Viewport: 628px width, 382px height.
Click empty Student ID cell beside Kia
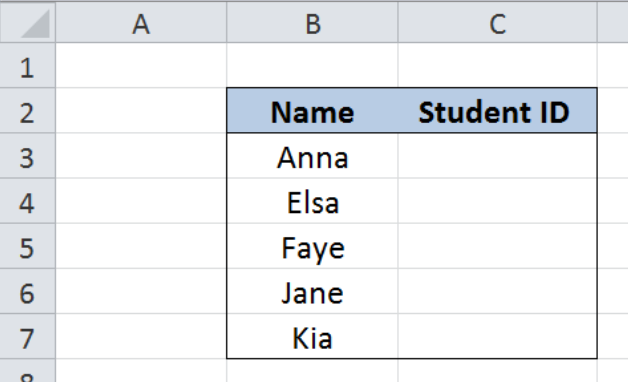click(x=497, y=336)
